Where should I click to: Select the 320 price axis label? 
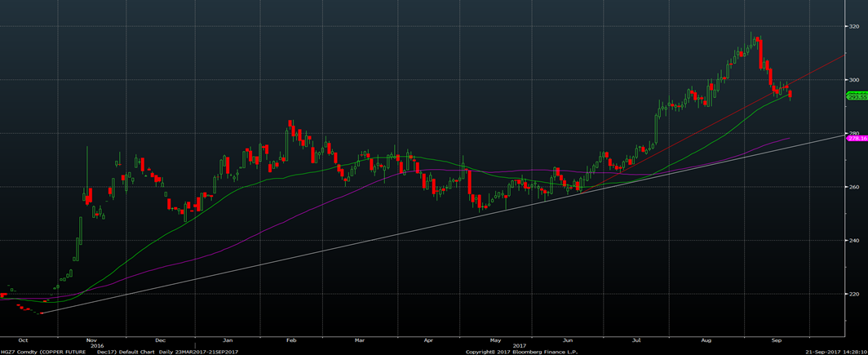[x=854, y=26]
